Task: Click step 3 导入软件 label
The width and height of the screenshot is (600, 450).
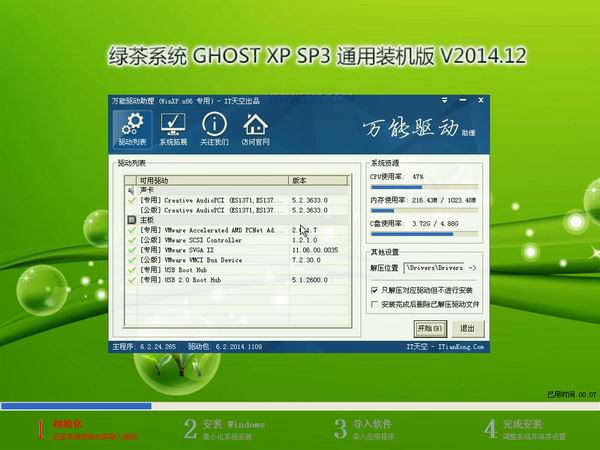Action: pyautogui.click(x=372, y=424)
